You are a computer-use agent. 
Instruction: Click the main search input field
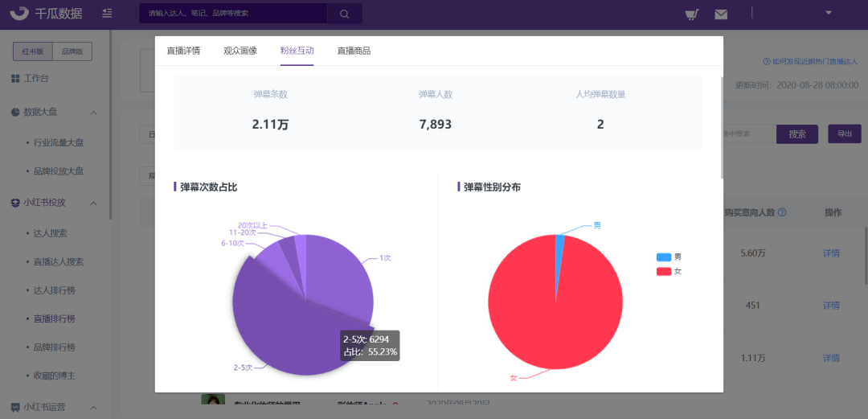coord(233,14)
